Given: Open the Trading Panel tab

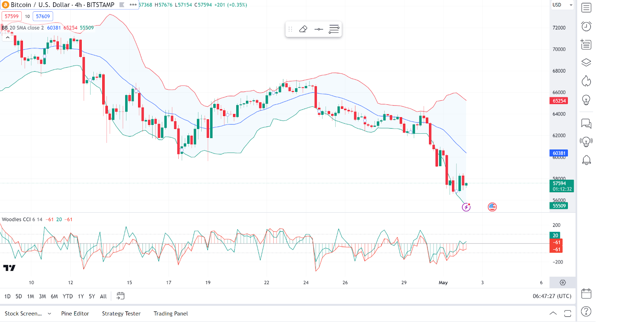Looking at the screenshot, I should click(171, 314).
